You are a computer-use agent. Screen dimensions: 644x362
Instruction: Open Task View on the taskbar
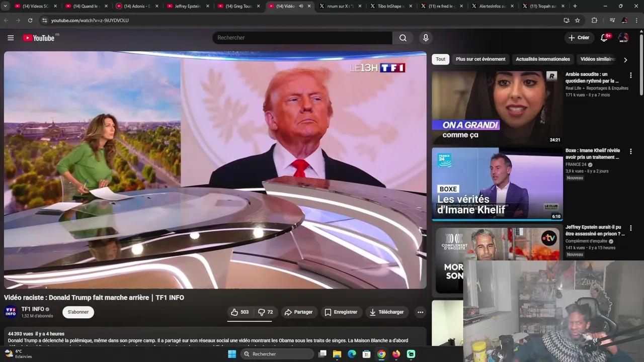(x=323, y=354)
